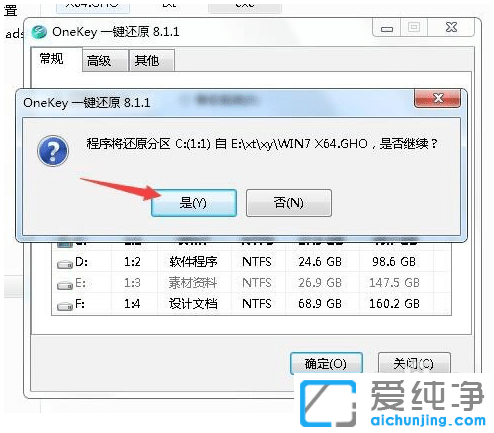Select the F: drive icon

click(65, 306)
